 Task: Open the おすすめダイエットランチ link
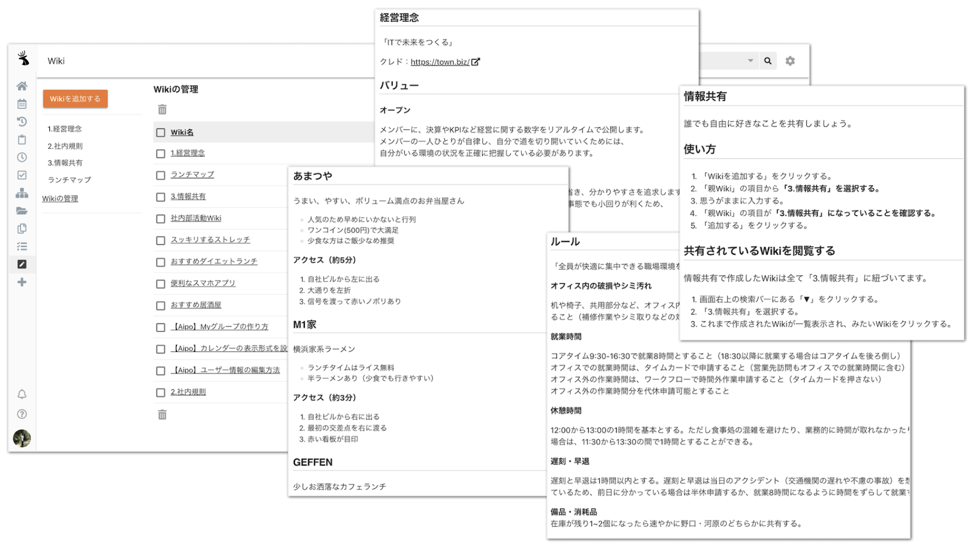click(x=214, y=261)
